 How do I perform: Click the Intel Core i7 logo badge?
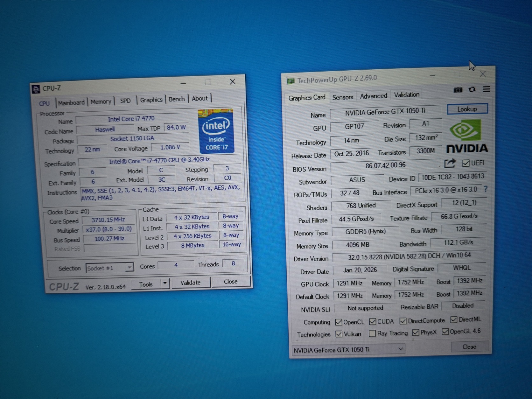coord(216,131)
